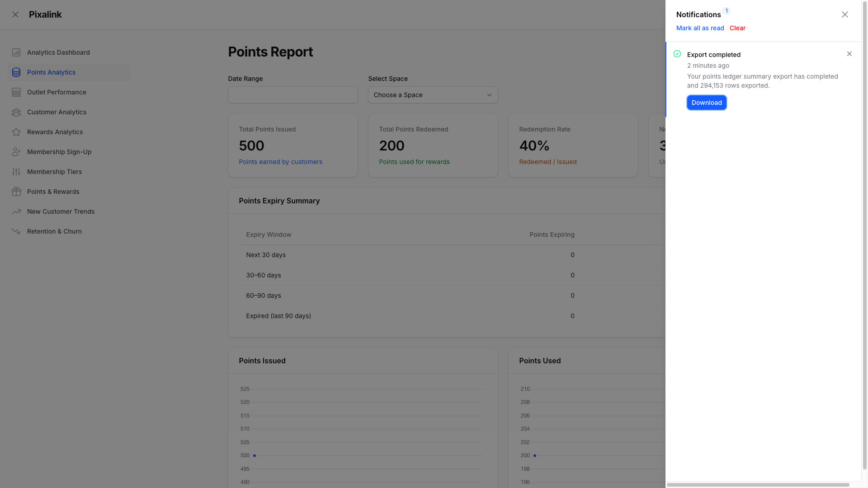Viewport: 868px width, 488px height.
Task: Click the Date Range input field
Action: pyautogui.click(x=293, y=95)
